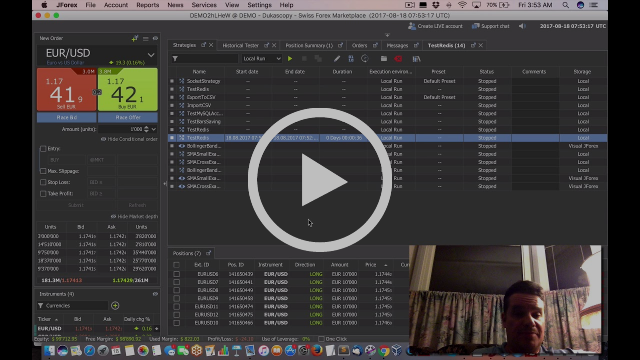Click the strategy refresh/recompile circular icon

click(365, 59)
